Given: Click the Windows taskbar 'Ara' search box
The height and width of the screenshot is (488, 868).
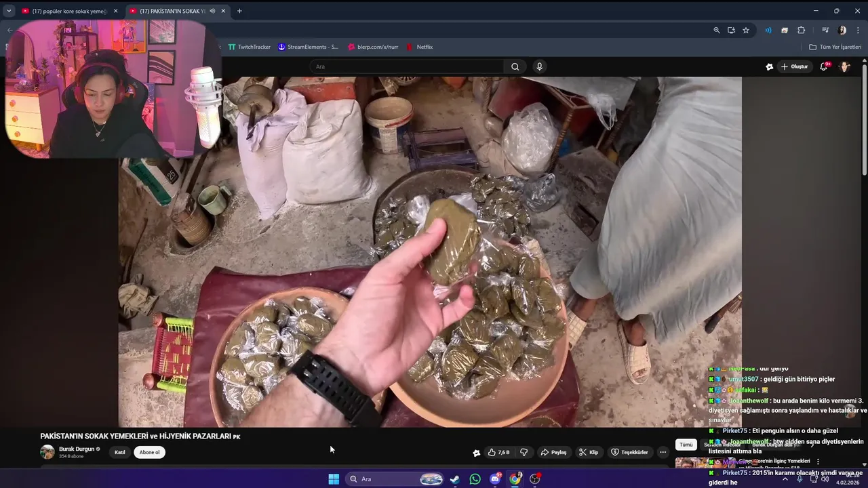Looking at the screenshot, I should pos(395,479).
